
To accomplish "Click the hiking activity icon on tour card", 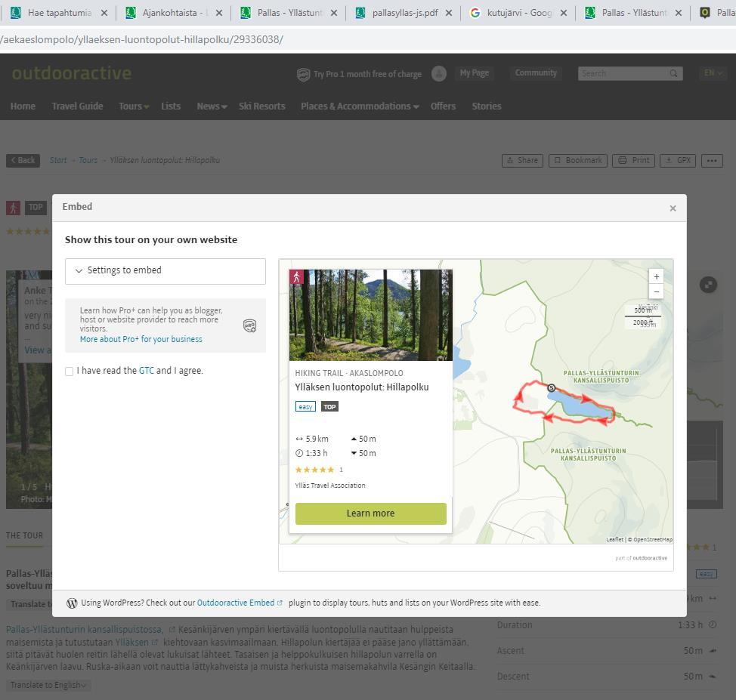I will 297,277.
